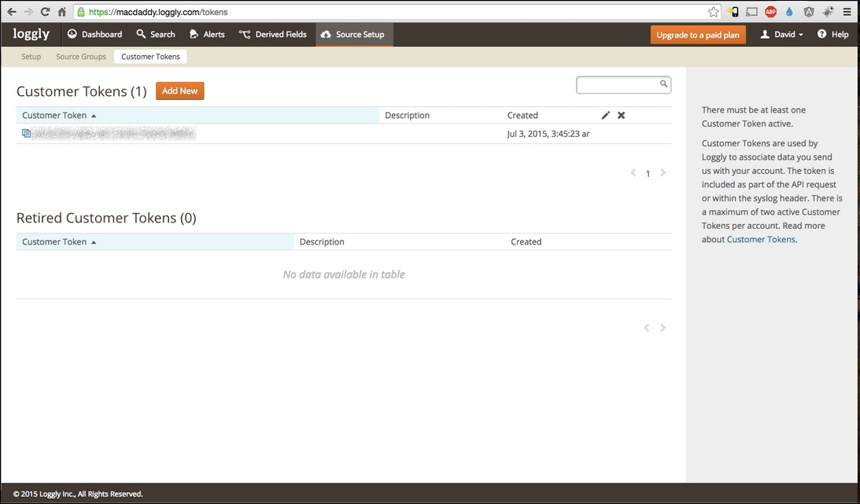Click the magnifier icon in the search box
The image size is (860, 504).
[x=663, y=84]
